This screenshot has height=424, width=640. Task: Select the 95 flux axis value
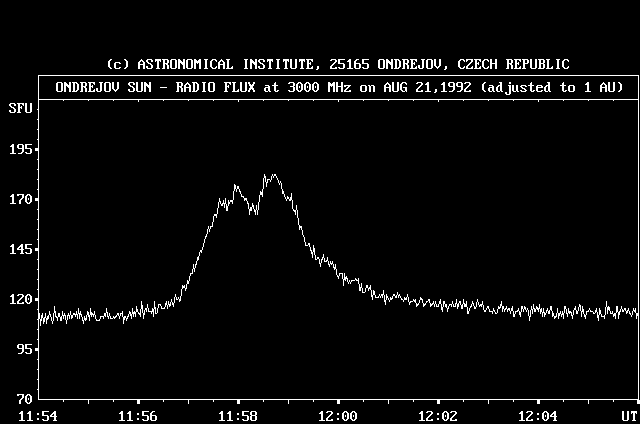click(x=24, y=349)
